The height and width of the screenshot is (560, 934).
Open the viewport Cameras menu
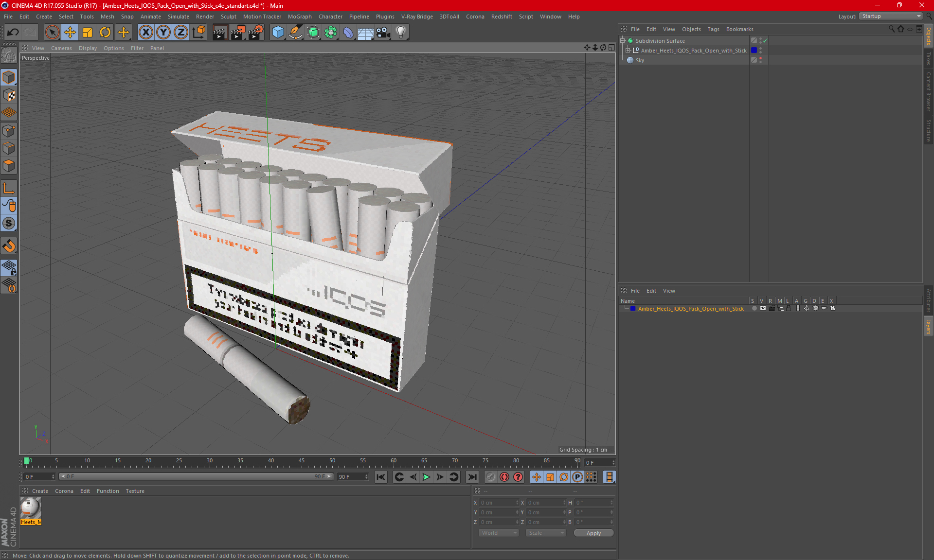click(61, 48)
